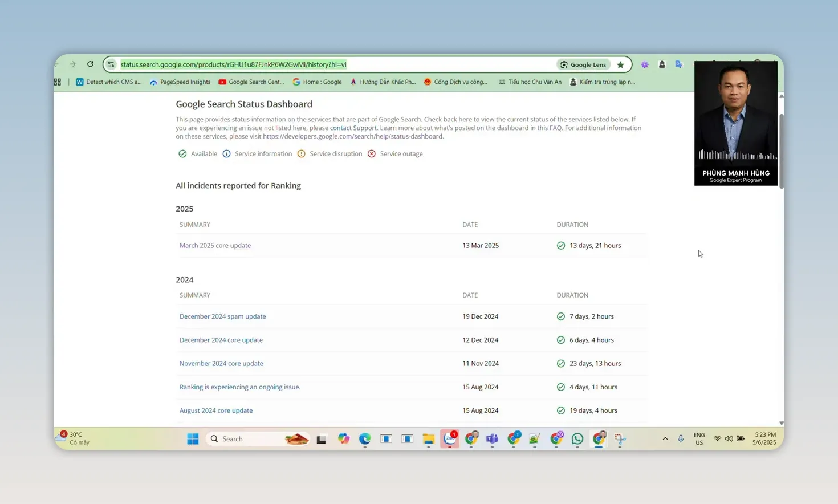The height and width of the screenshot is (504, 838).
Task: Open the 'Cổng Dịch vụ công...' bookmark
Action: click(x=455, y=82)
